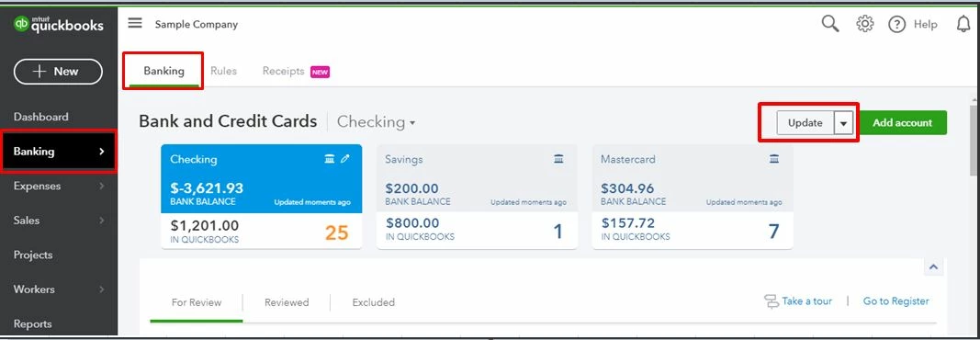
Task: Click the bank icon on Savings card
Action: tap(558, 159)
